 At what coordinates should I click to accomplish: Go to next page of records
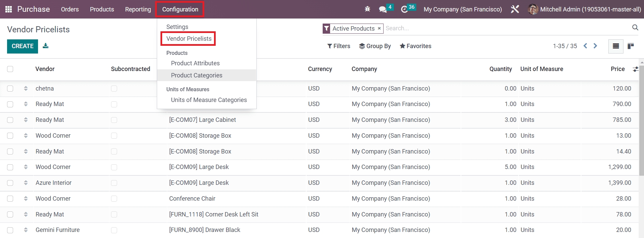coord(595,46)
